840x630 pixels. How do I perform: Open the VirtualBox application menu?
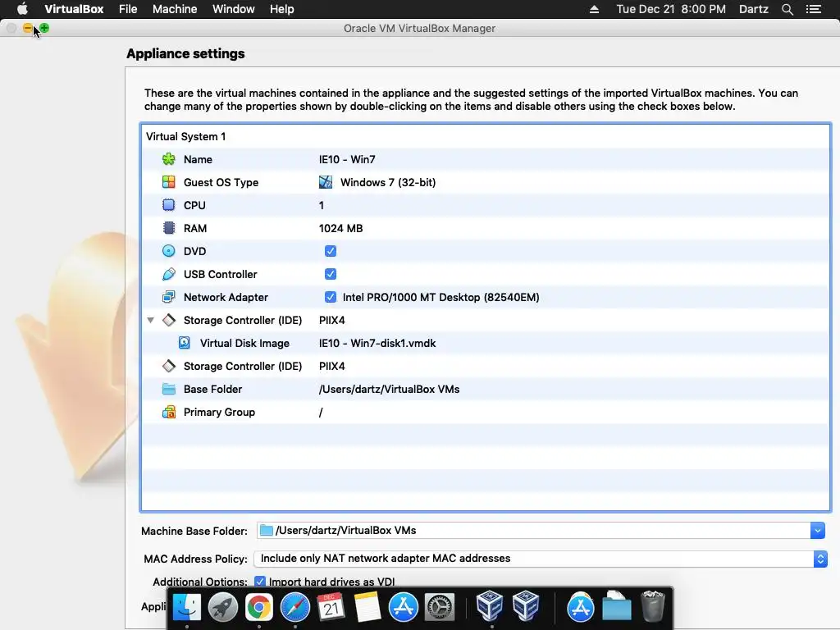(x=74, y=9)
